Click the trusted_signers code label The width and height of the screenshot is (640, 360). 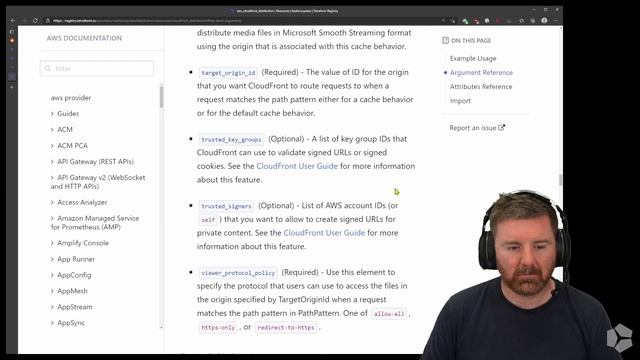226,206
